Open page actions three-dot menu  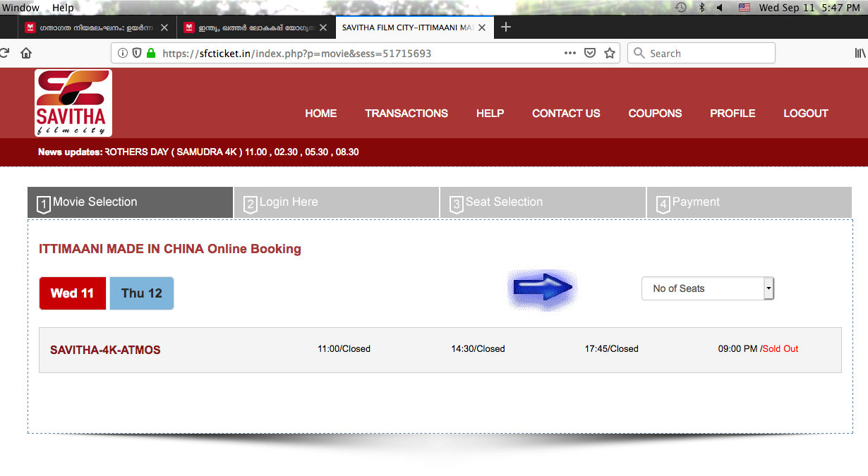point(570,54)
